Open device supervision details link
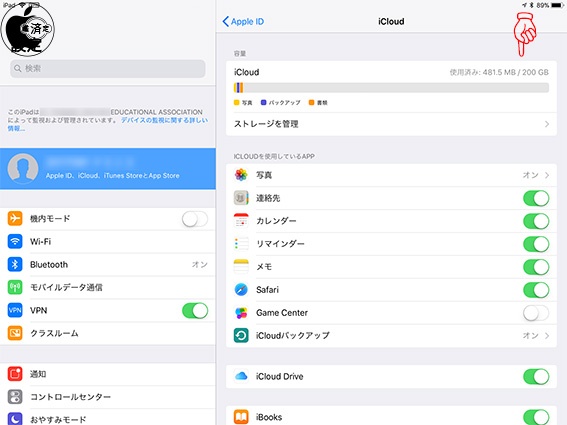 tap(108, 124)
